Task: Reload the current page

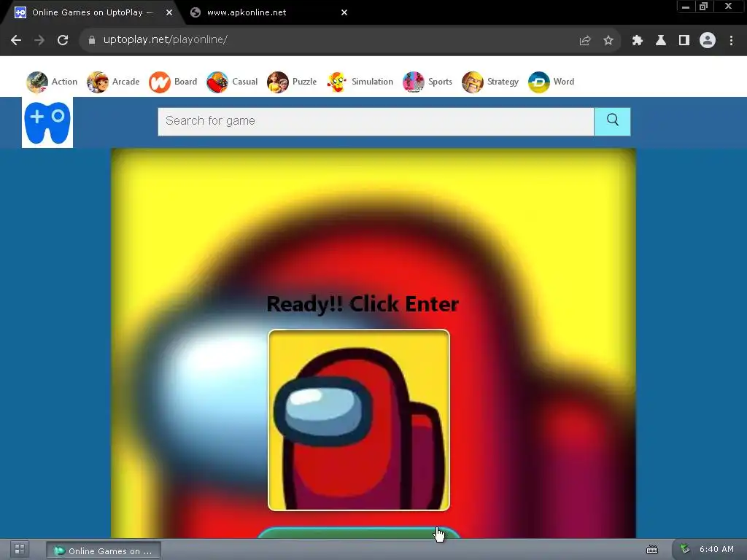Action: (x=63, y=40)
